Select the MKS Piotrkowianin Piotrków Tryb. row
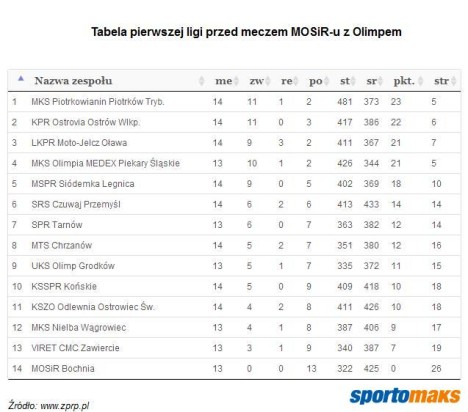The image size is (468, 412). point(234,102)
